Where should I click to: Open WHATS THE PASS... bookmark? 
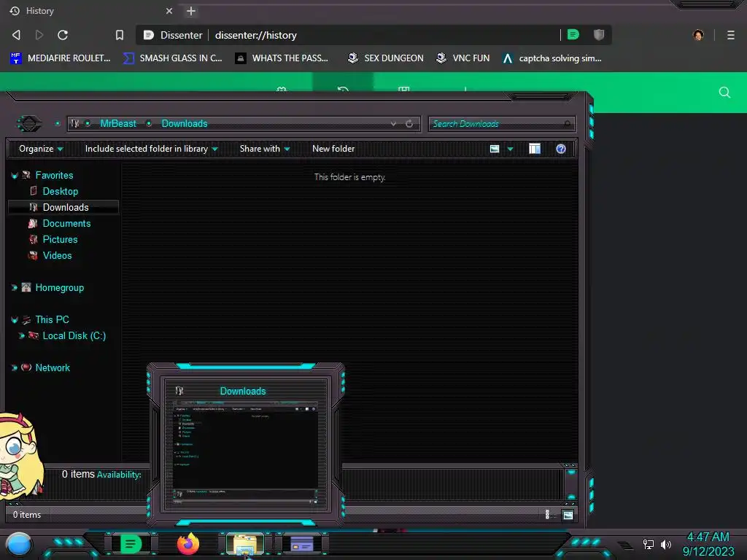click(x=282, y=58)
